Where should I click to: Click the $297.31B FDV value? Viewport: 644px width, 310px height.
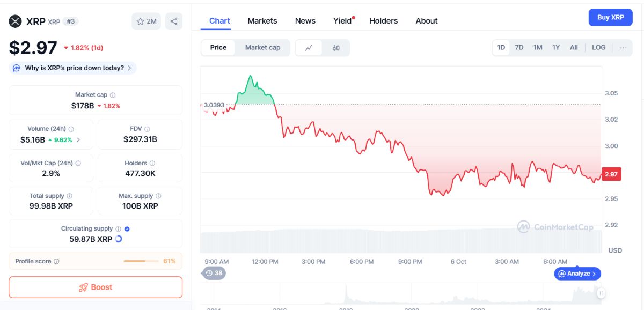coord(140,139)
